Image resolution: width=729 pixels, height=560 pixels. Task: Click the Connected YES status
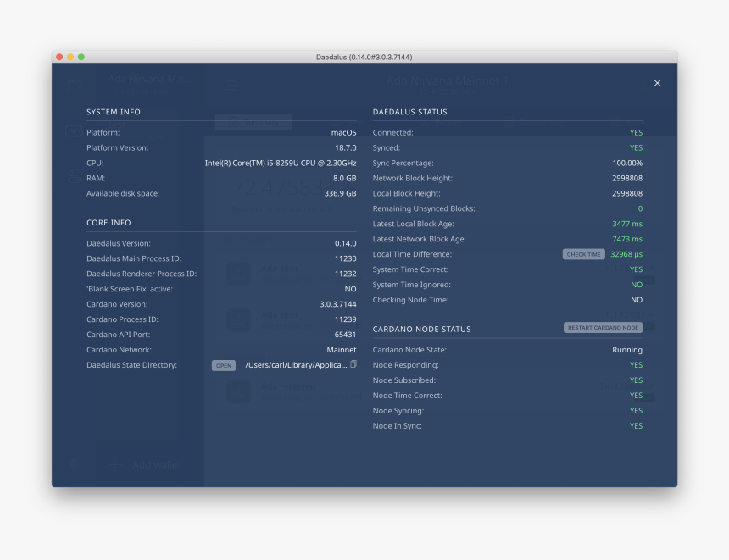tap(636, 132)
